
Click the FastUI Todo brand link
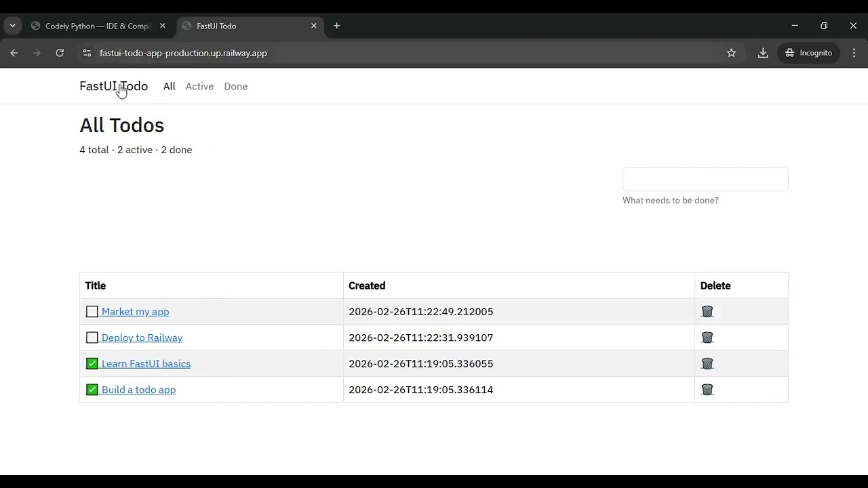pyautogui.click(x=114, y=86)
